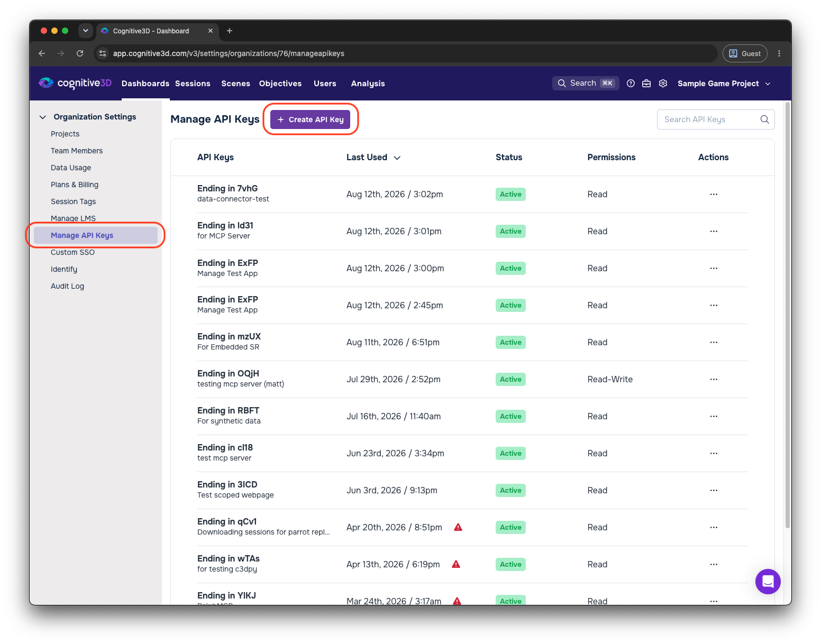Click the briefcase icon in header

point(646,84)
